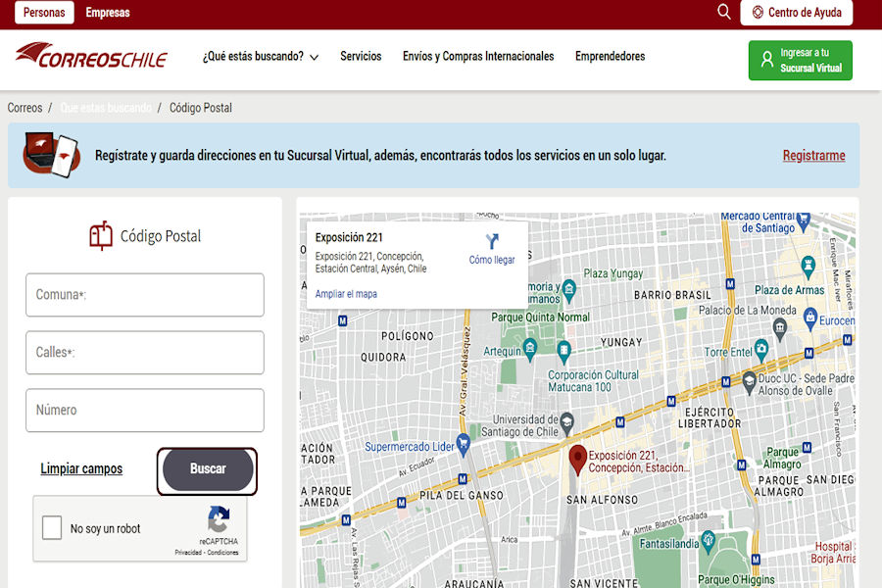Viewport: 882px width, 588px height.
Task: Click the Centro de Ayuda headset icon
Action: [759, 13]
